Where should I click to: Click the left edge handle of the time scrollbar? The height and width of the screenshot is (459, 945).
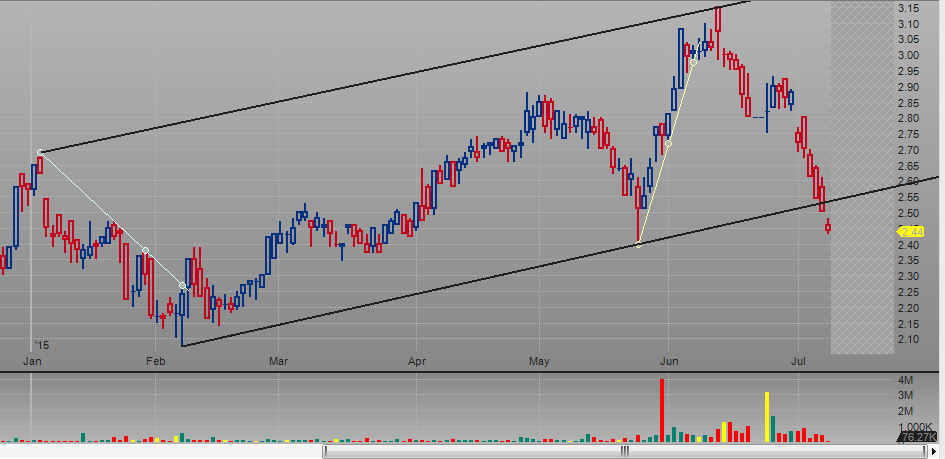325,451
